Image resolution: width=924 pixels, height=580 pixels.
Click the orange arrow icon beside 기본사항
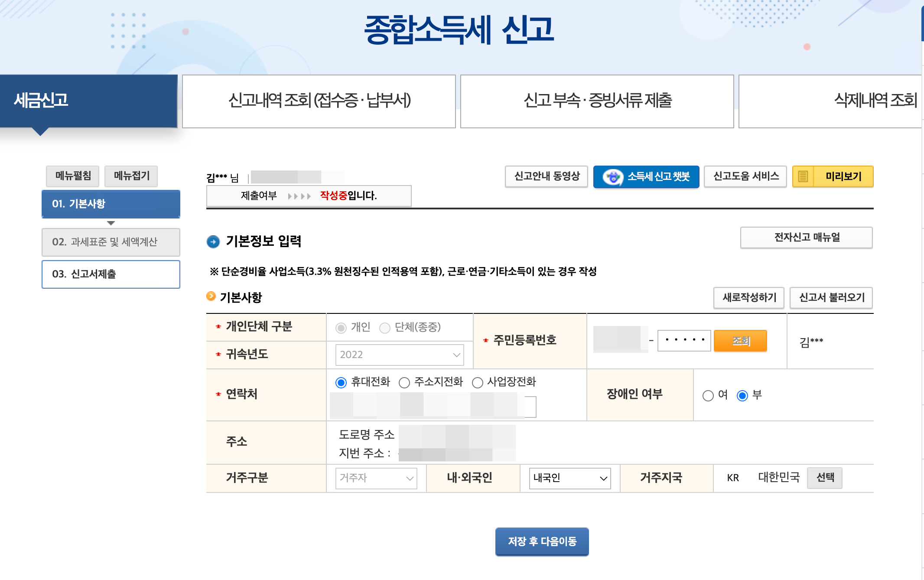[211, 297]
